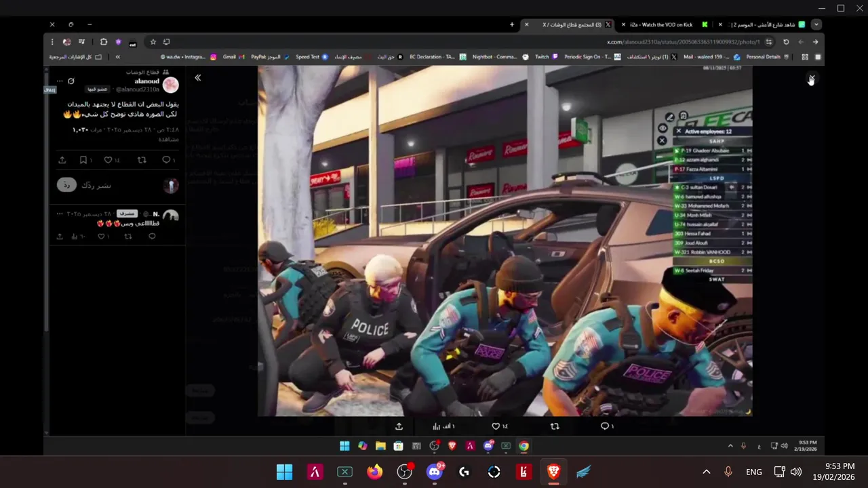Open Firefox from the outer taskbar
This screenshot has height=488, width=868.
point(374,472)
